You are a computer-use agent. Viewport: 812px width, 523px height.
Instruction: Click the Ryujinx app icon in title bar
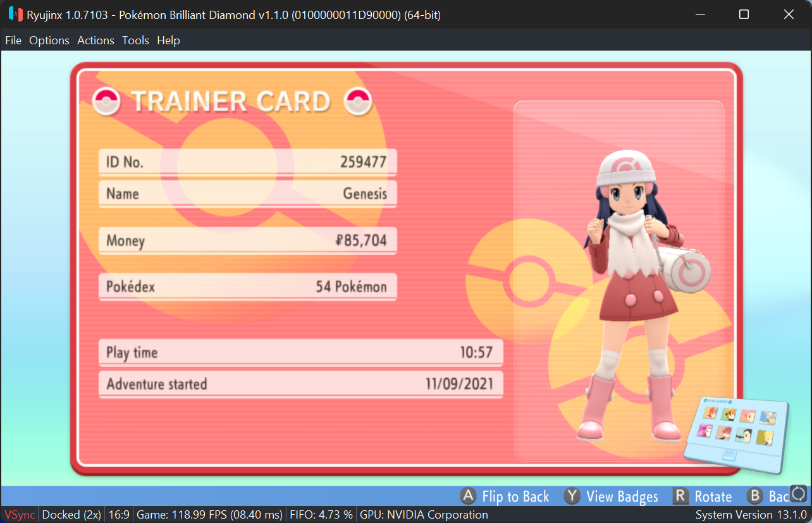coord(15,14)
